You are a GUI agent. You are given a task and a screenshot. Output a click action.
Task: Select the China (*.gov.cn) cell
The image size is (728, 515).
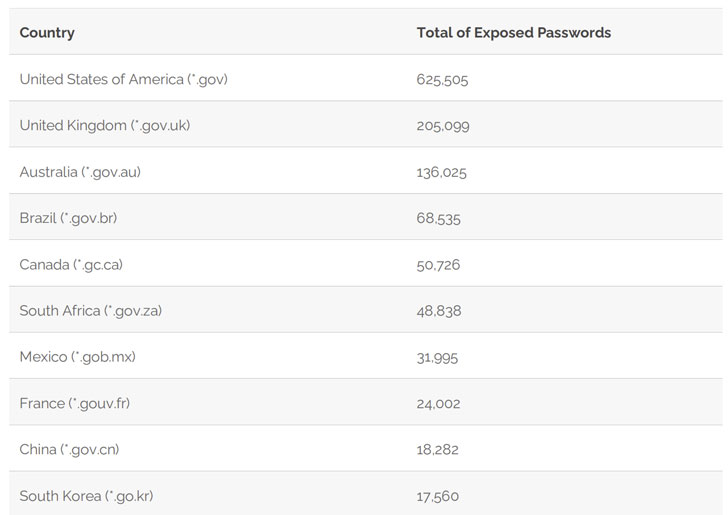tap(69, 450)
